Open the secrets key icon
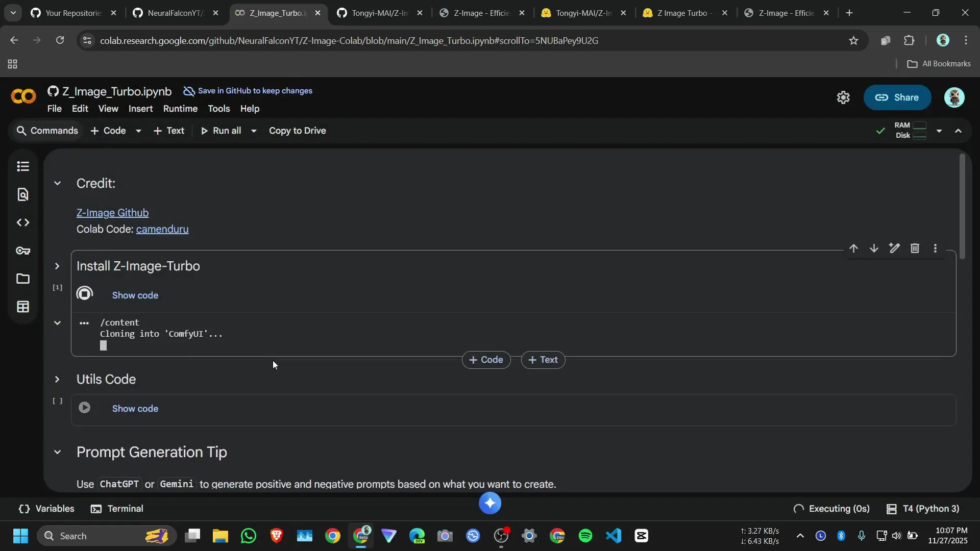Image resolution: width=980 pixels, height=551 pixels. tap(23, 251)
